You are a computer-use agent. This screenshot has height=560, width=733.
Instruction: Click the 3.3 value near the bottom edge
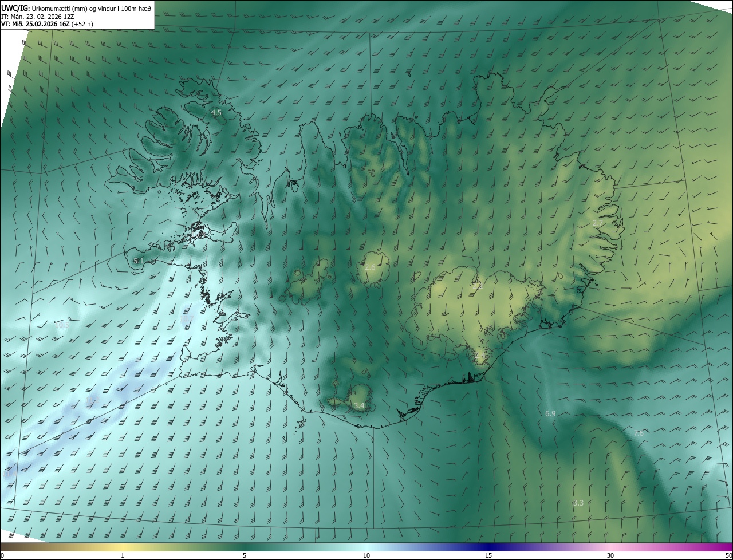pos(578,503)
